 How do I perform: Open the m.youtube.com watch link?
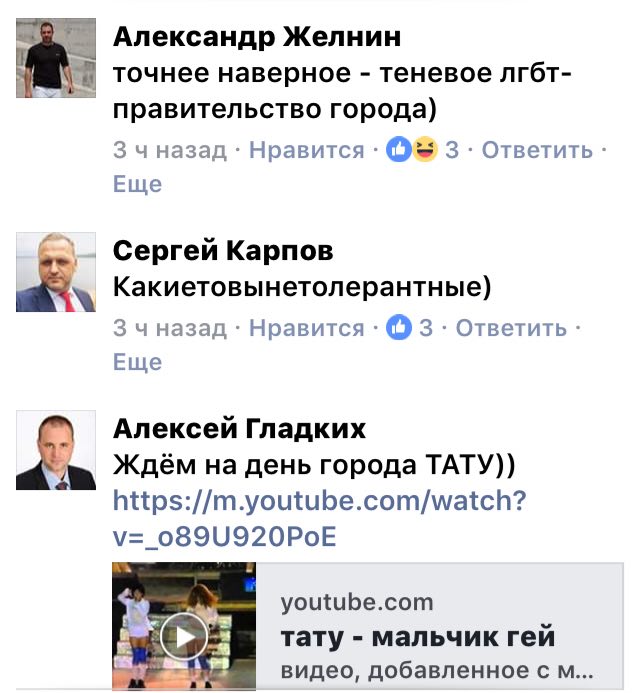[x=320, y=518]
